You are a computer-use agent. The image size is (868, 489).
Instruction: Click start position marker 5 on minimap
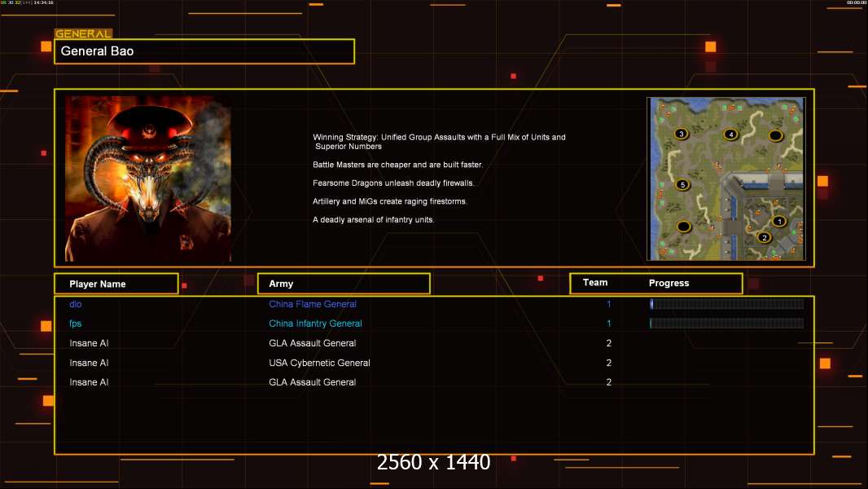point(682,184)
